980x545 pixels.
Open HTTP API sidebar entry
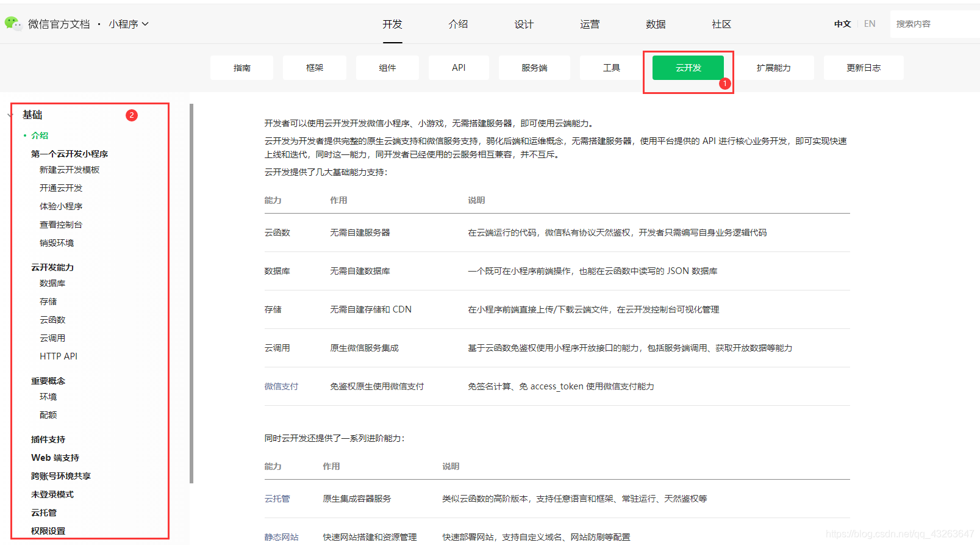coord(59,356)
